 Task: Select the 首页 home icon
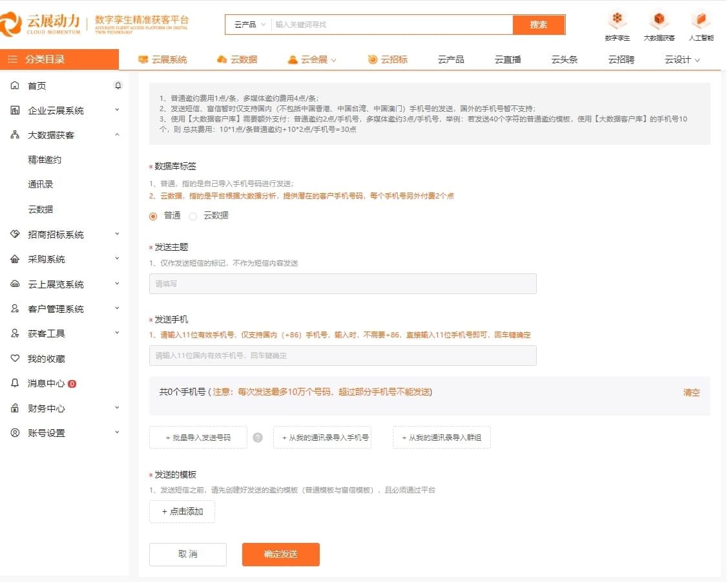point(14,85)
